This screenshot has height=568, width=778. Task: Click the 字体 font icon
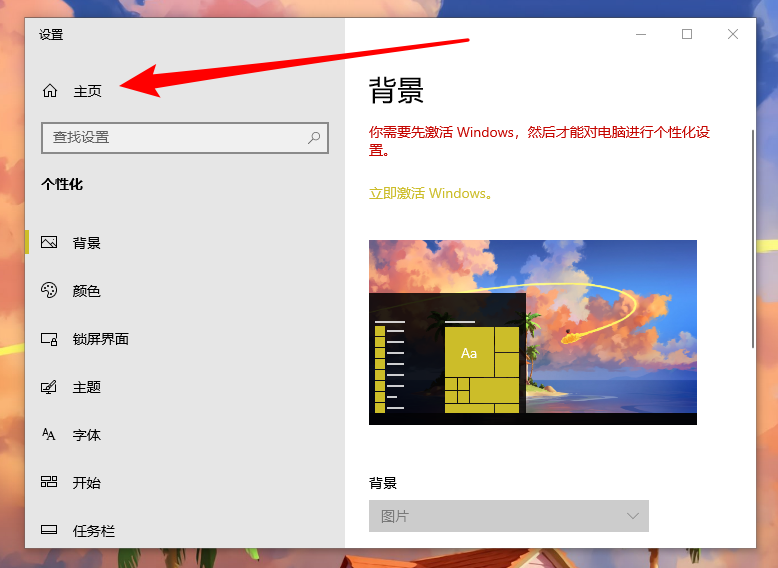49,435
